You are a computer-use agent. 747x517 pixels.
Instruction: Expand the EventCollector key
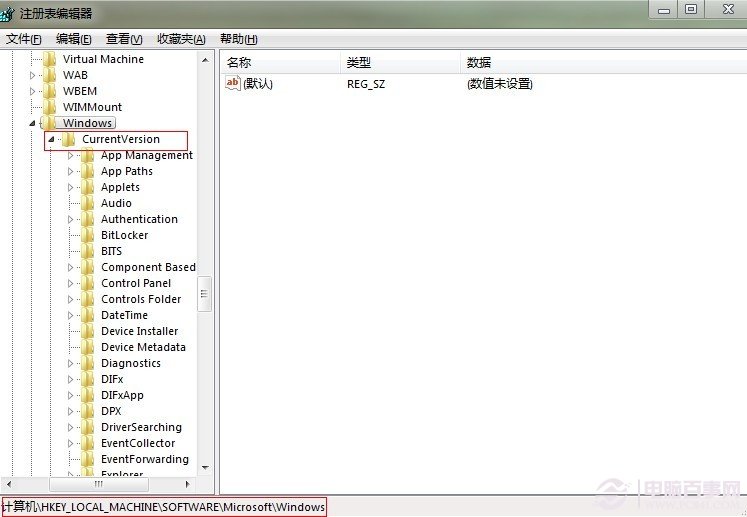[71, 443]
